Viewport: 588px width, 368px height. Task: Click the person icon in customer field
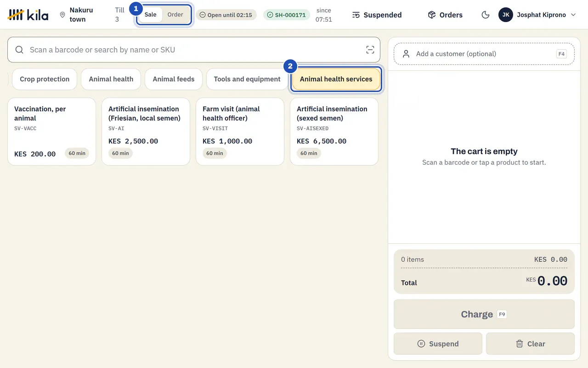(406, 54)
